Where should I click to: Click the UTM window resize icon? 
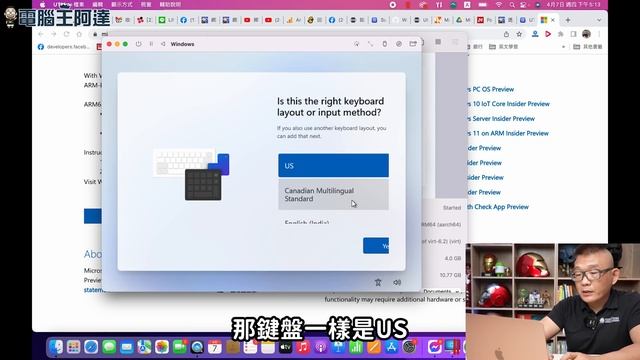click(x=370, y=44)
